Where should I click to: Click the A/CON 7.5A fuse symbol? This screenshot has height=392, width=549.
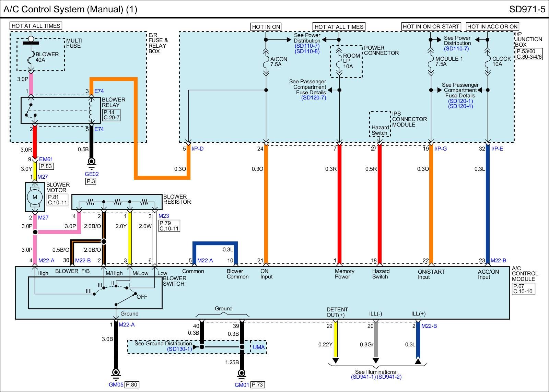tap(266, 62)
